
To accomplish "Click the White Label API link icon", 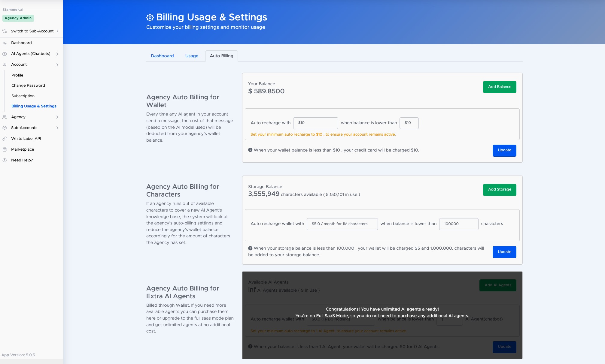I will (5, 139).
